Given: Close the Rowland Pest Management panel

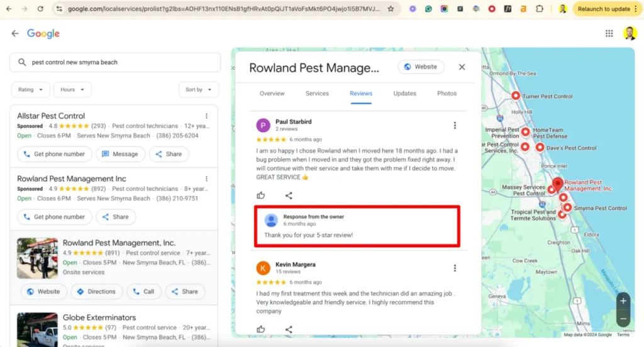Looking at the screenshot, I should pyautogui.click(x=462, y=67).
